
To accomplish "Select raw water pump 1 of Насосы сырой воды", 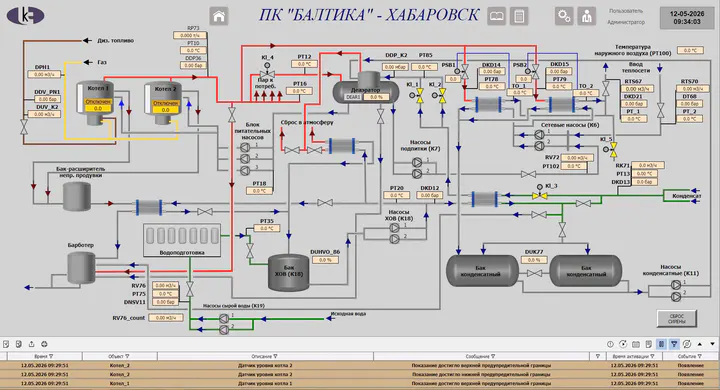I will (x=224, y=318).
